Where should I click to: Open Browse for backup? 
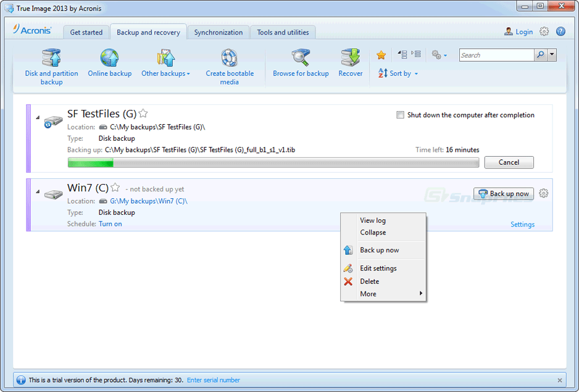[301, 63]
